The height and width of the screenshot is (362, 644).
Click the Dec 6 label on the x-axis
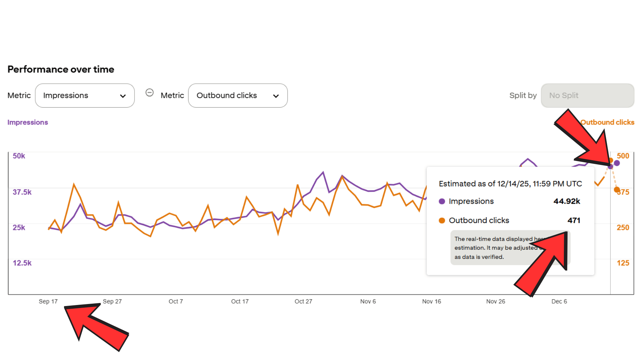pos(559,301)
